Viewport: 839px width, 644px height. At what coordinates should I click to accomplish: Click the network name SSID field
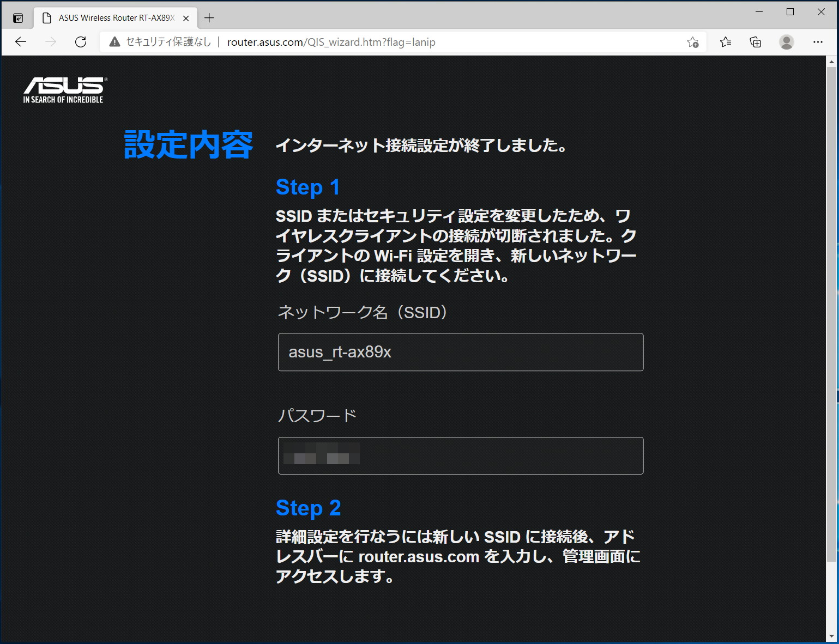click(460, 352)
